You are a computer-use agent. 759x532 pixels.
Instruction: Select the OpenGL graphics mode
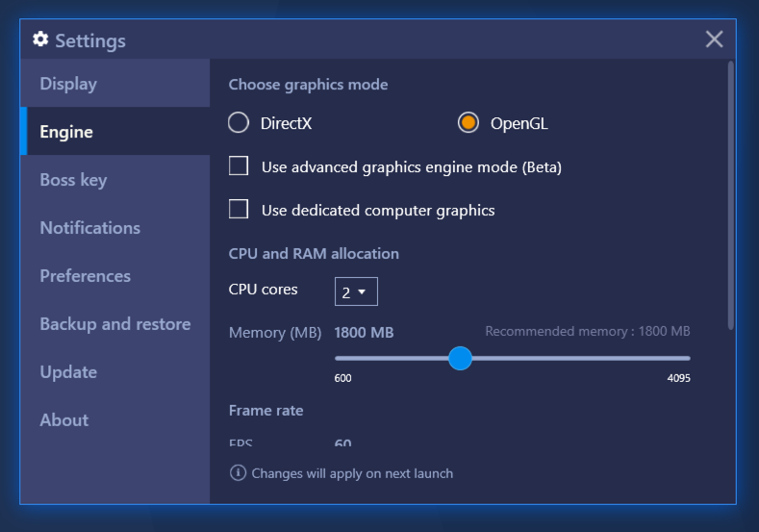[468, 123]
